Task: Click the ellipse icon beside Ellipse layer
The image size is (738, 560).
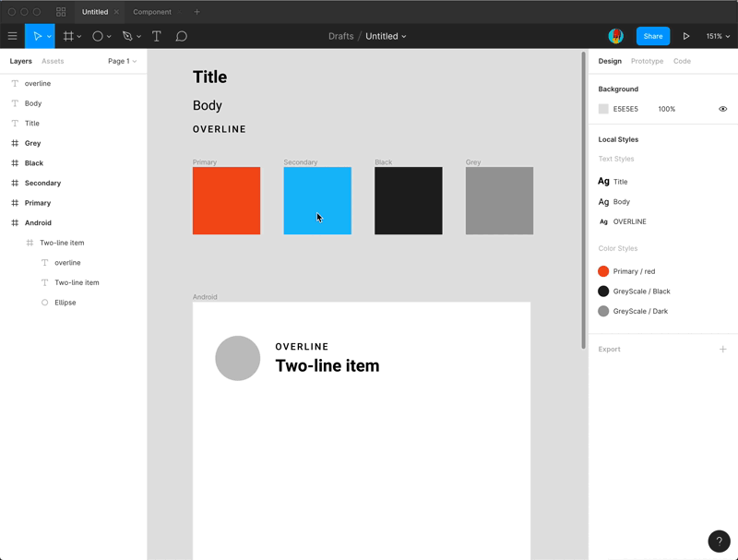Action: click(x=44, y=303)
